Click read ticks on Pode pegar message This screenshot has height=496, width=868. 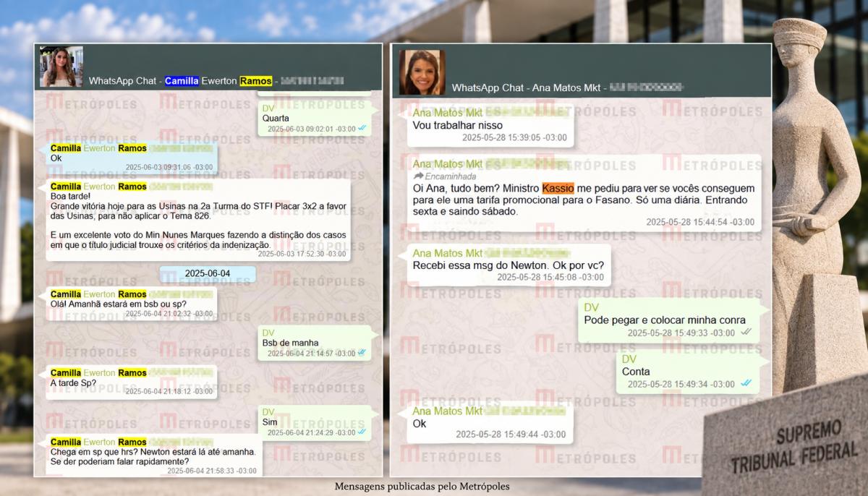click(x=746, y=333)
